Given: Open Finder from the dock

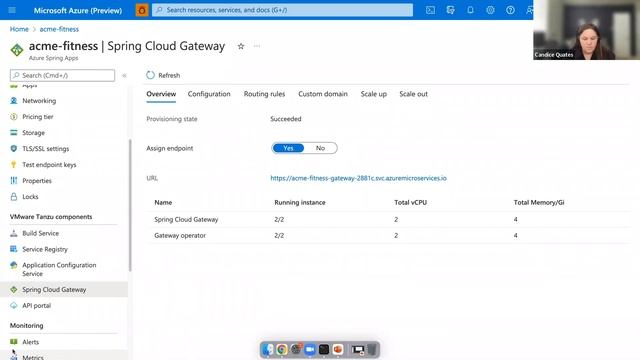Looking at the screenshot, I should [x=268, y=350].
